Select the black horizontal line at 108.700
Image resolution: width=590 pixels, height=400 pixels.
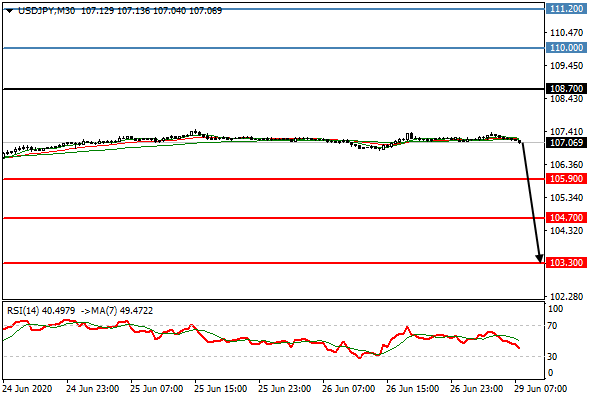click(x=274, y=89)
